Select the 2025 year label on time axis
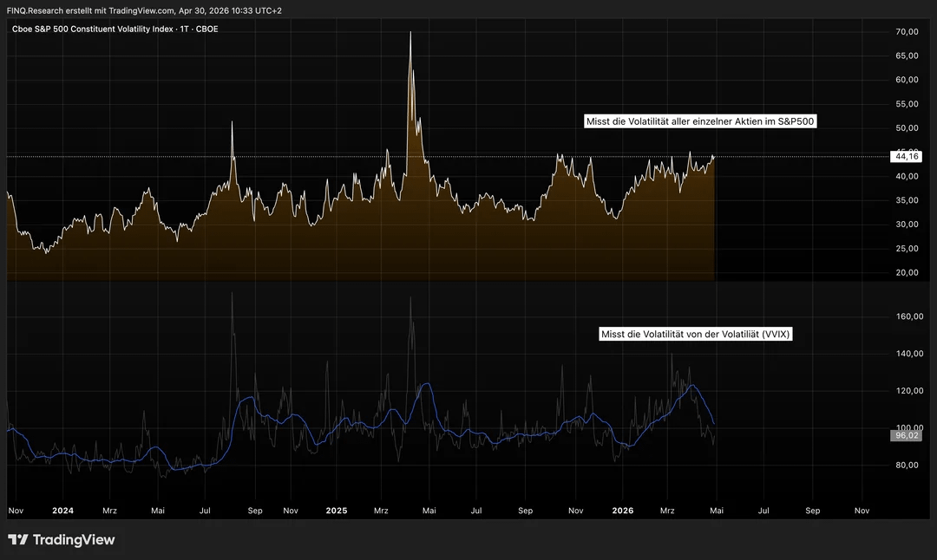 click(x=336, y=511)
